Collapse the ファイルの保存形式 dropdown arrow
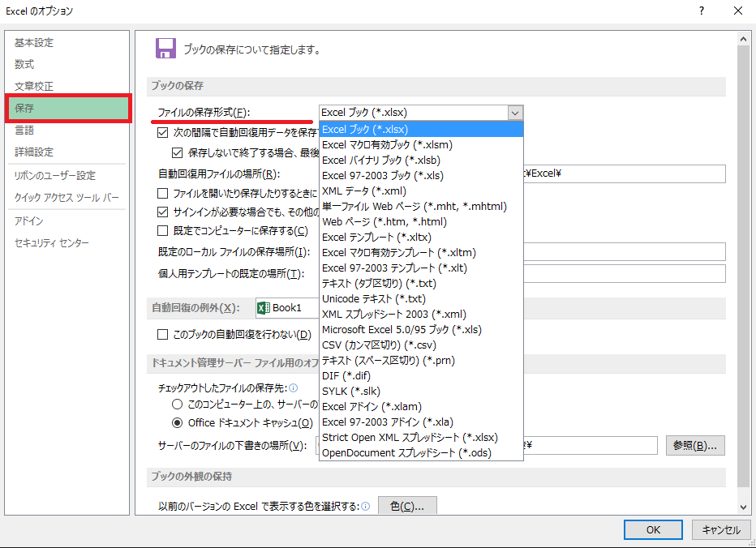 tap(514, 113)
